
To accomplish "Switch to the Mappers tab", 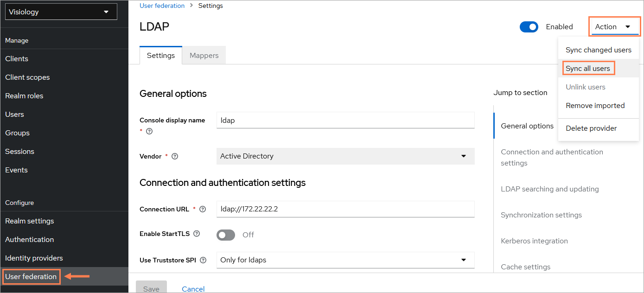I will coord(204,56).
